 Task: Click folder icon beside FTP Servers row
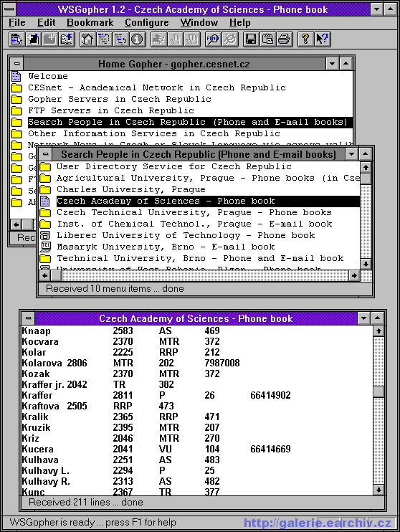(16, 110)
